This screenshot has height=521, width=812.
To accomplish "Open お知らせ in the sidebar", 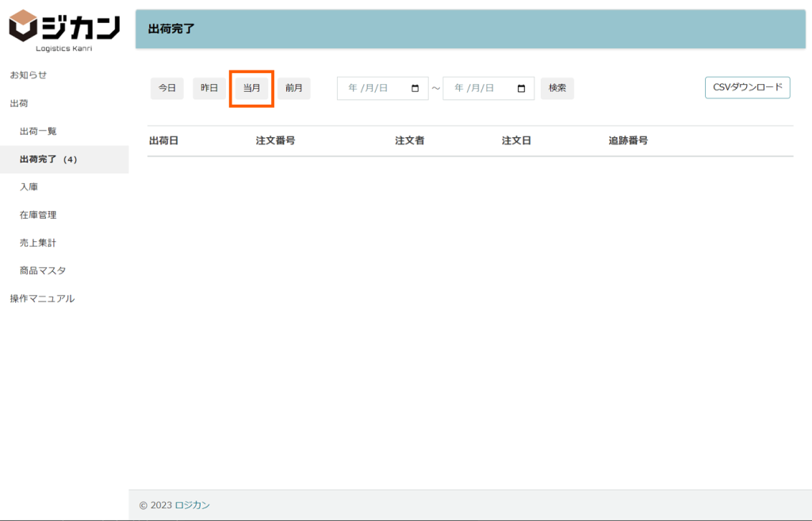I will (x=29, y=75).
